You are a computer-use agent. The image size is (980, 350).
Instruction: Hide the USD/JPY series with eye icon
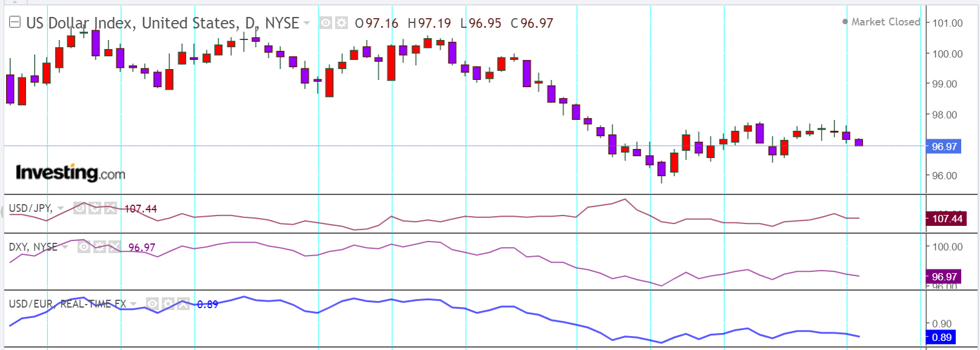click(x=80, y=208)
